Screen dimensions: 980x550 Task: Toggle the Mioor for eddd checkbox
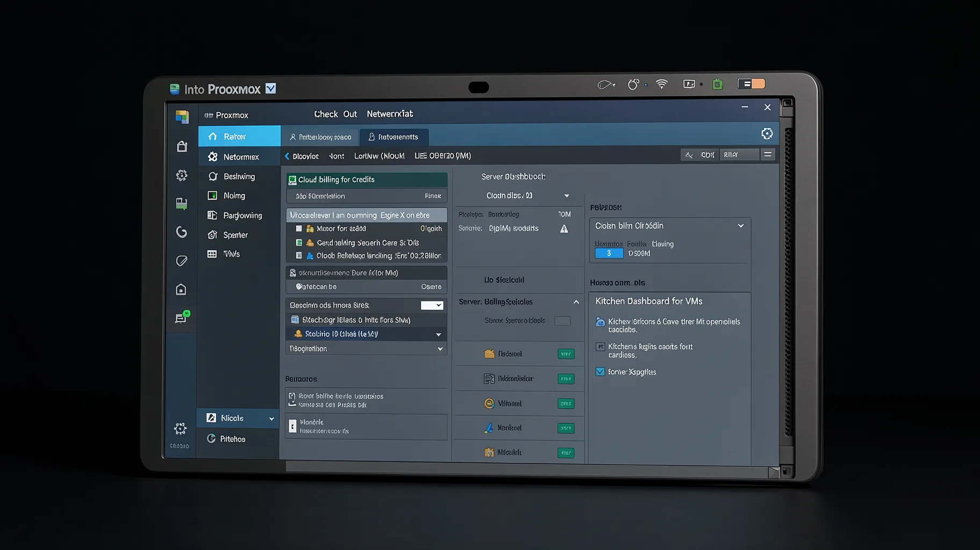(299, 229)
